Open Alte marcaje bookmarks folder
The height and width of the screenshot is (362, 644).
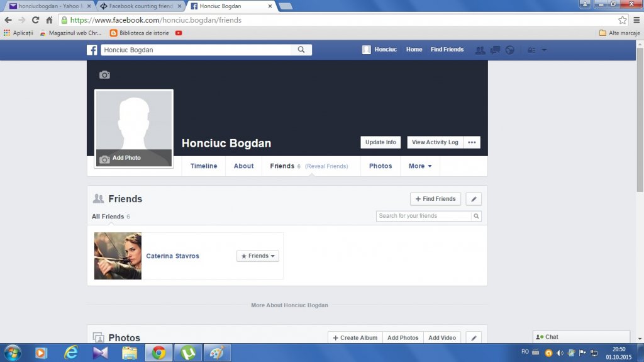pos(619,33)
